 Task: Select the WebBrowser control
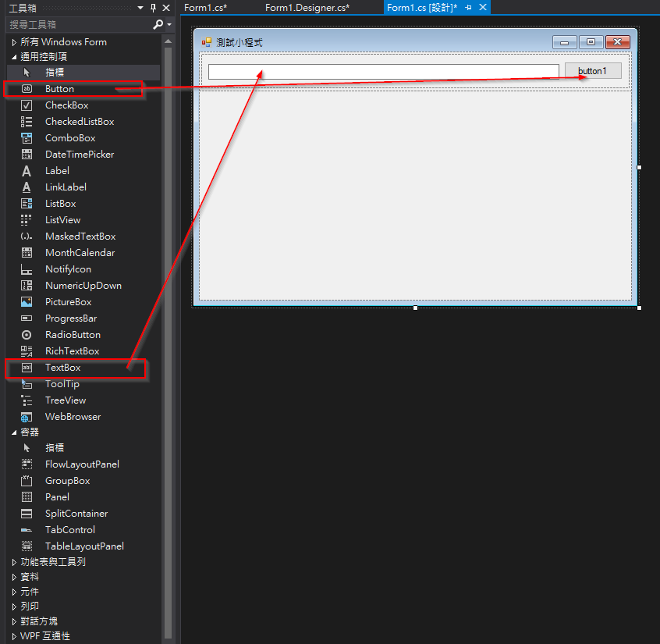click(73, 417)
